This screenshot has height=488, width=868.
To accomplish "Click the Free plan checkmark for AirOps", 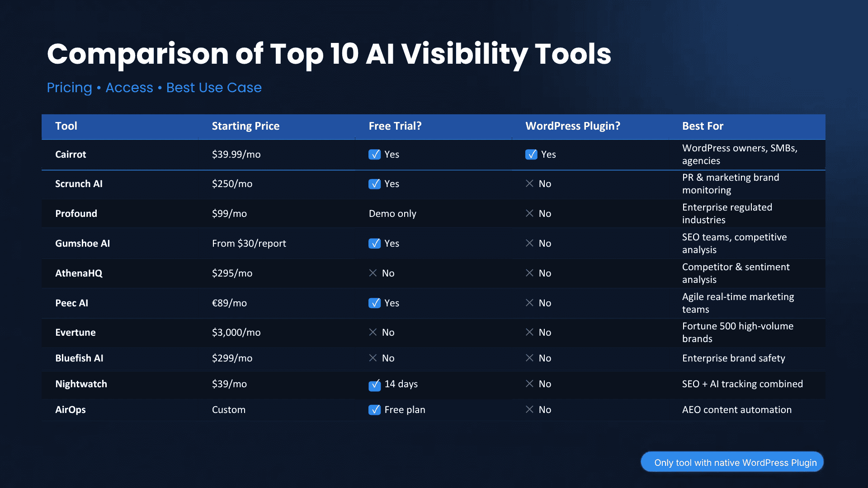I will pos(374,410).
